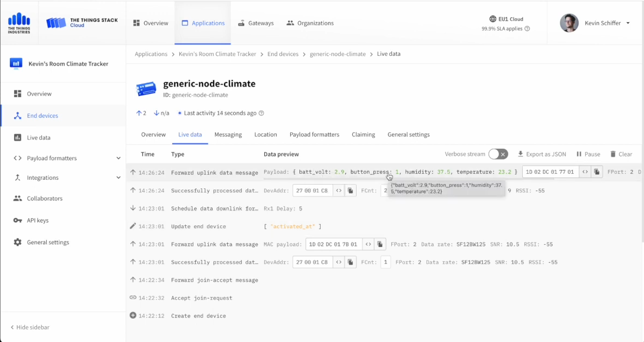
Task: Copy DevAddr in the 14:23:01 row
Action: pyautogui.click(x=351, y=262)
